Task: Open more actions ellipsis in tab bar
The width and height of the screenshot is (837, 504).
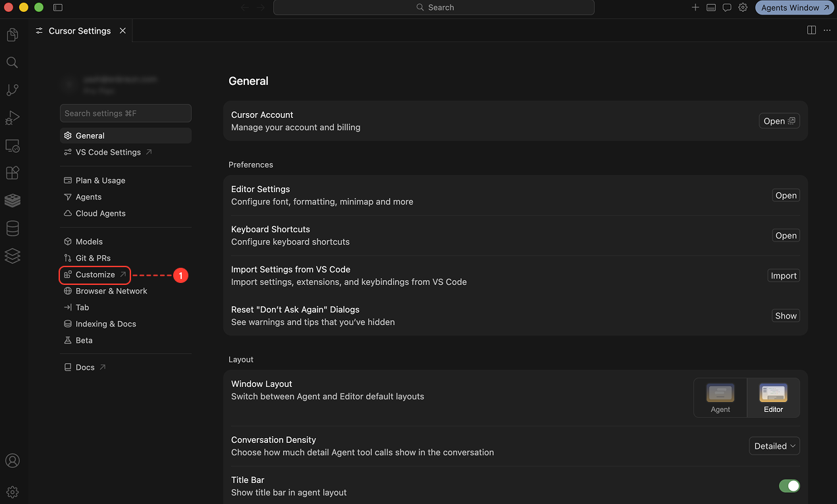Action: tap(827, 30)
